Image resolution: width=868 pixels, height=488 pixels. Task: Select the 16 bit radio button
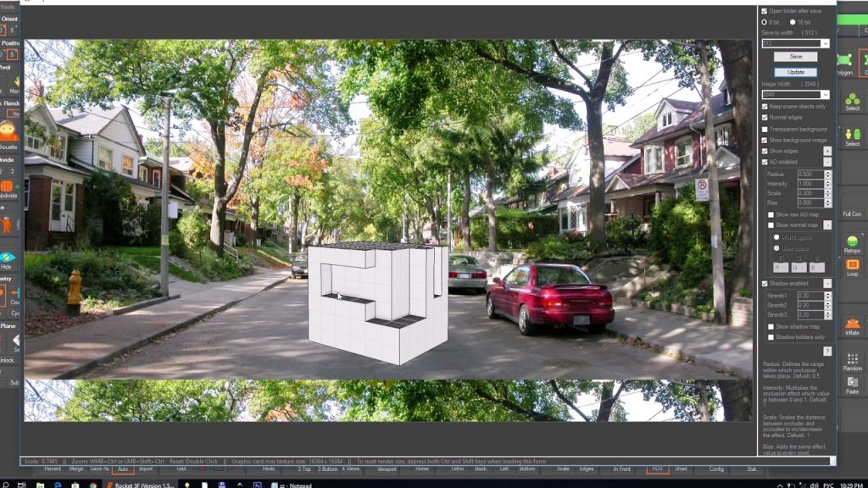[793, 24]
